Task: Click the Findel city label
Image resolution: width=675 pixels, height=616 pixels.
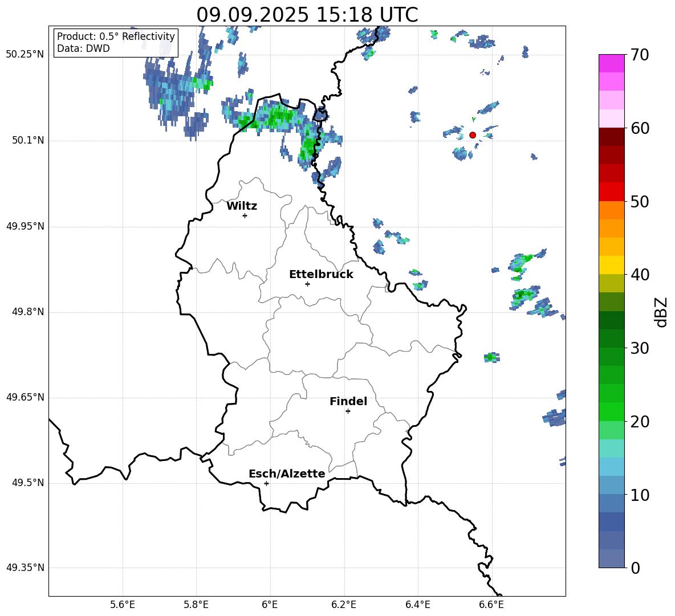Action: pyautogui.click(x=348, y=401)
